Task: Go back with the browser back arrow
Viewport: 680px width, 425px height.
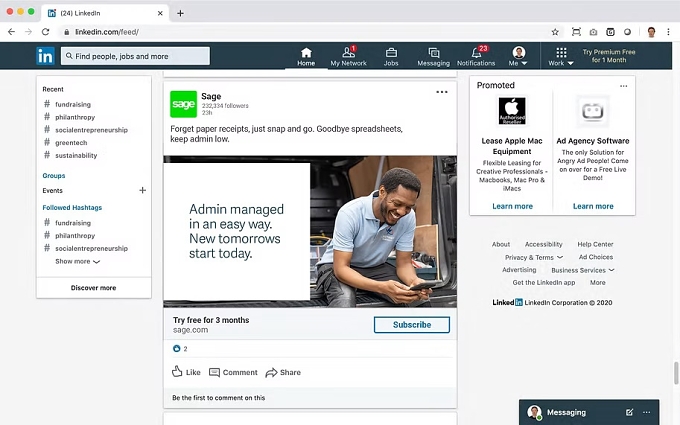Action: [12, 32]
